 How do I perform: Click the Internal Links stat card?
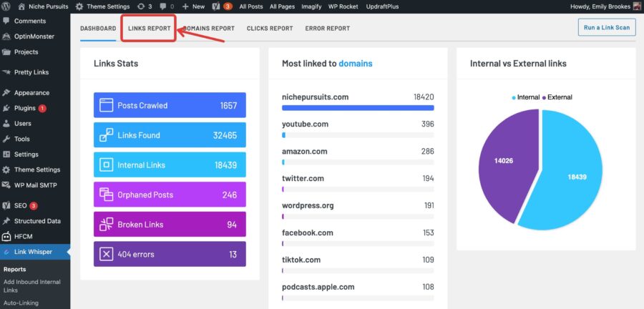tap(170, 165)
